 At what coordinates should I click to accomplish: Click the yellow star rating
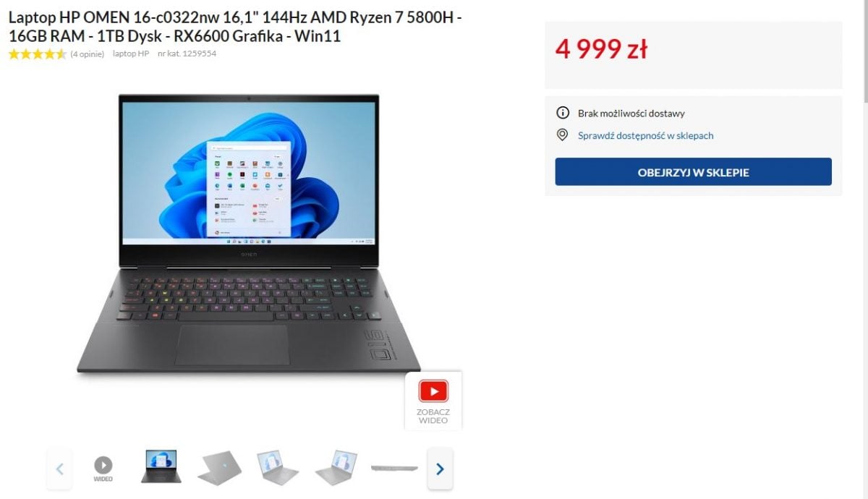point(38,54)
